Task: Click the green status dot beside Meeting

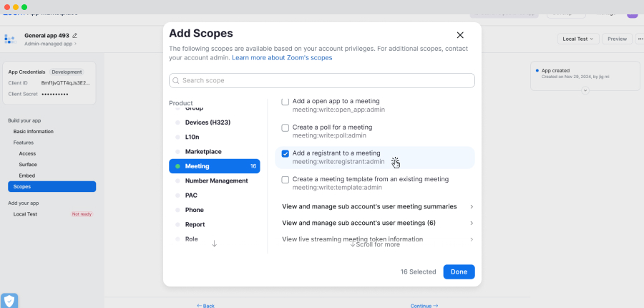Action: pyautogui.click(x=177, y=166)
